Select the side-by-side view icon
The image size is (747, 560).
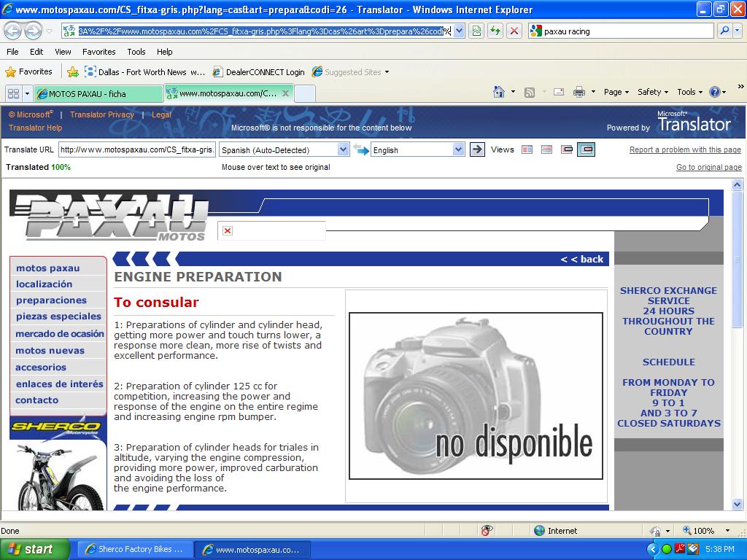point(527,149)
